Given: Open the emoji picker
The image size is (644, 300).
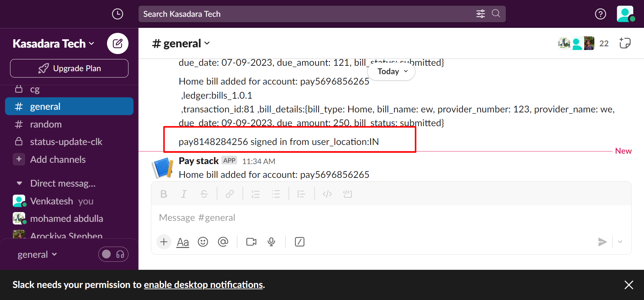Looking at the screenshot, I should (x=203, y=242).
